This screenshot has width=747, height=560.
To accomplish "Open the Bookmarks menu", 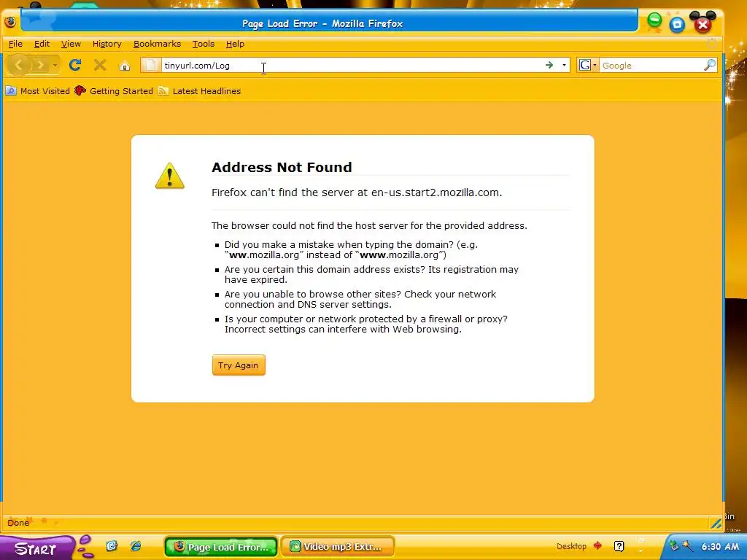I will coord(157,44).
